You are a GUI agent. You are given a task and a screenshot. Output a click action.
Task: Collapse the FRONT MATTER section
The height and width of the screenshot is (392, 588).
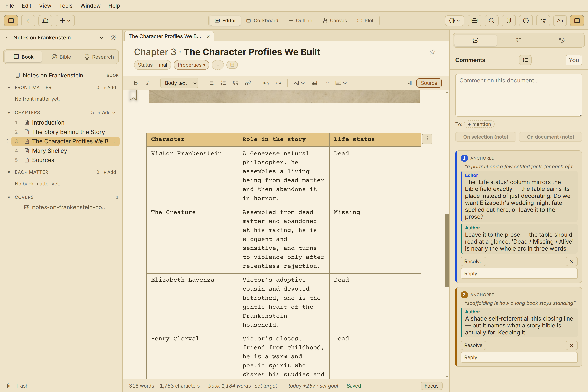9,88
